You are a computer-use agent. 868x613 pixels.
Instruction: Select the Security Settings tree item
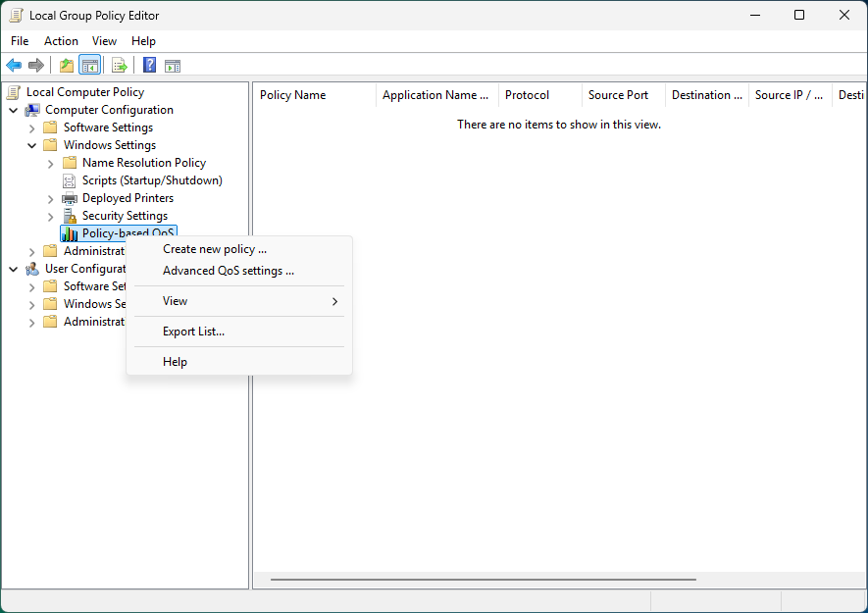click(x=126, y=216)
